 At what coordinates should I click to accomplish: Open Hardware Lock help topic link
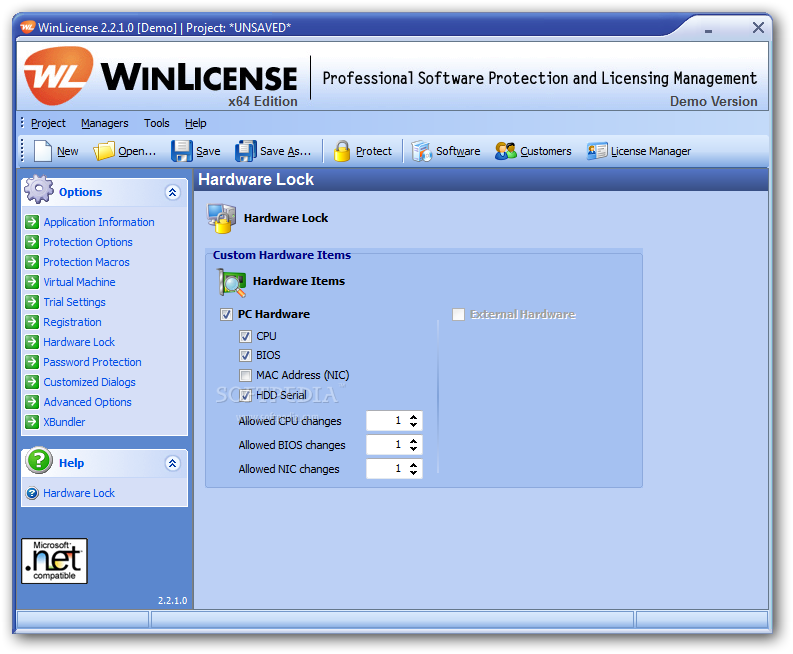(79, 493)
